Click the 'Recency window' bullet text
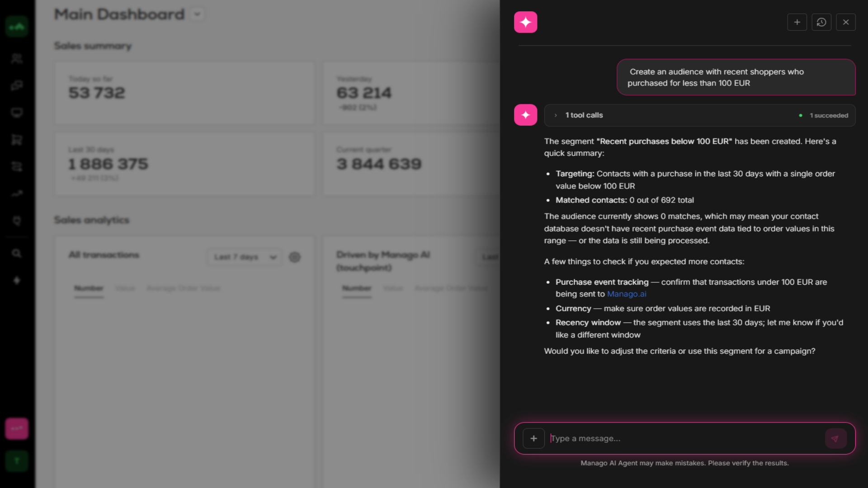Viewport: 868px width, 488px height. (699, 328)
